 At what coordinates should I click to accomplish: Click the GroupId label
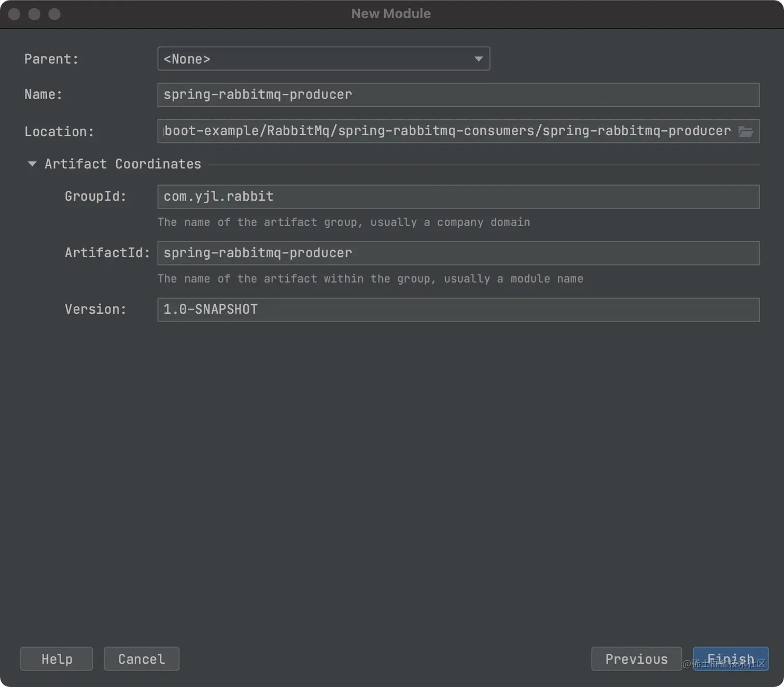(x=95, y=197)
